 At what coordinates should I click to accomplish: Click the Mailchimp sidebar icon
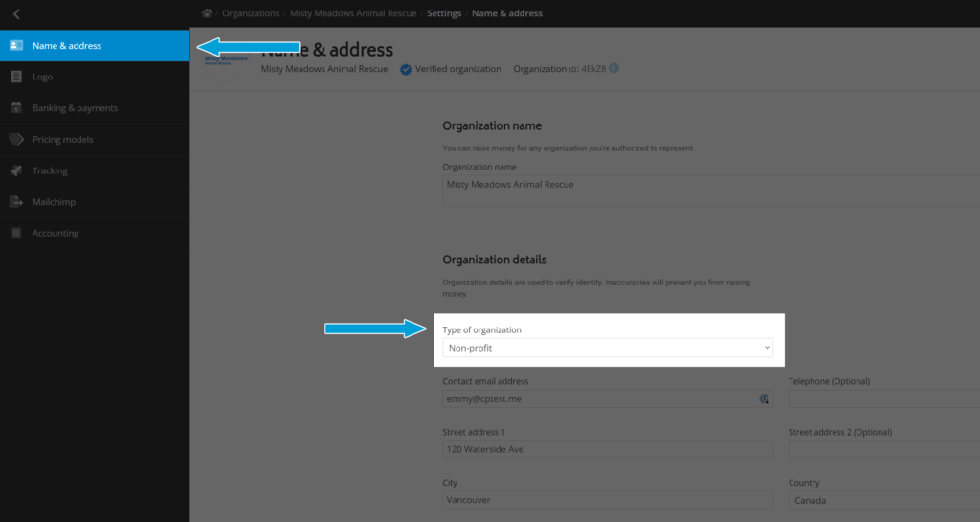coord(16,201)
